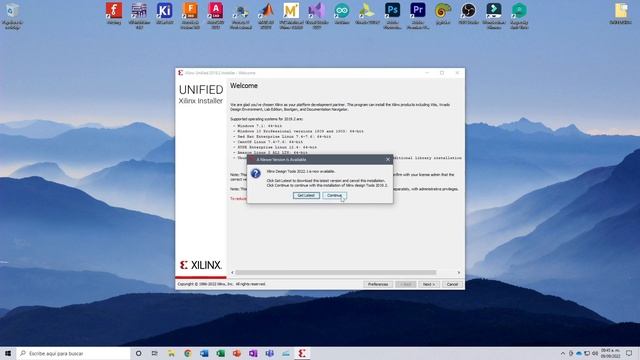640x360 pixels.
Task: Open Microsoft Excel from the taskbar
Action: (220, 353)
